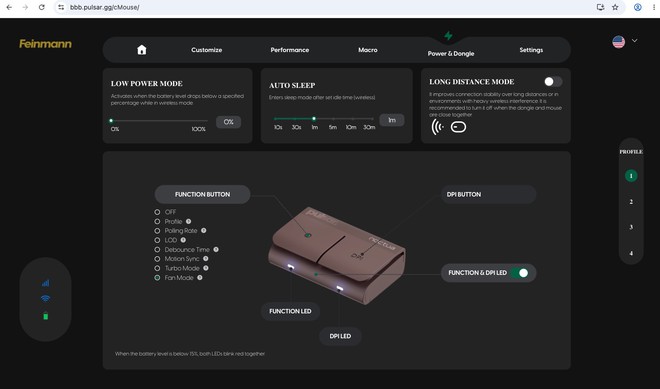This screenshot has height=389, width=660.
Task: Select profile 2
Action: [x=631, y=202]
